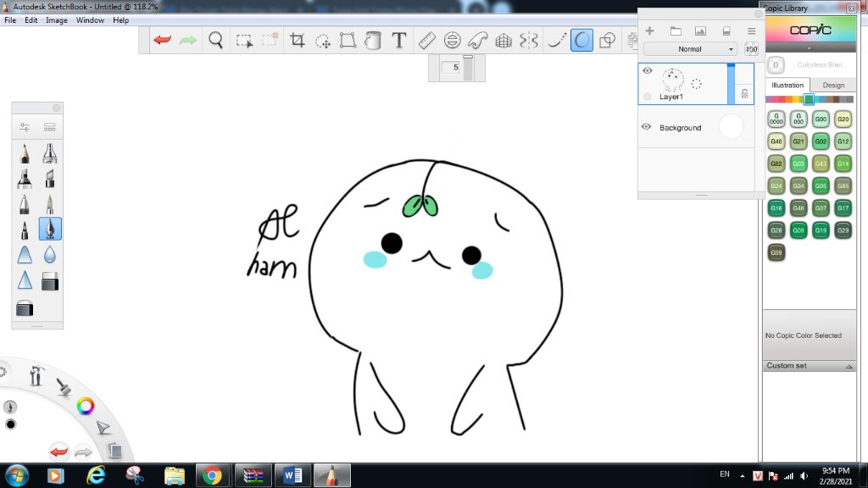Select the Zoom magnifier tool
Viewport: 868px width, 488px height.
coord(216,40)
